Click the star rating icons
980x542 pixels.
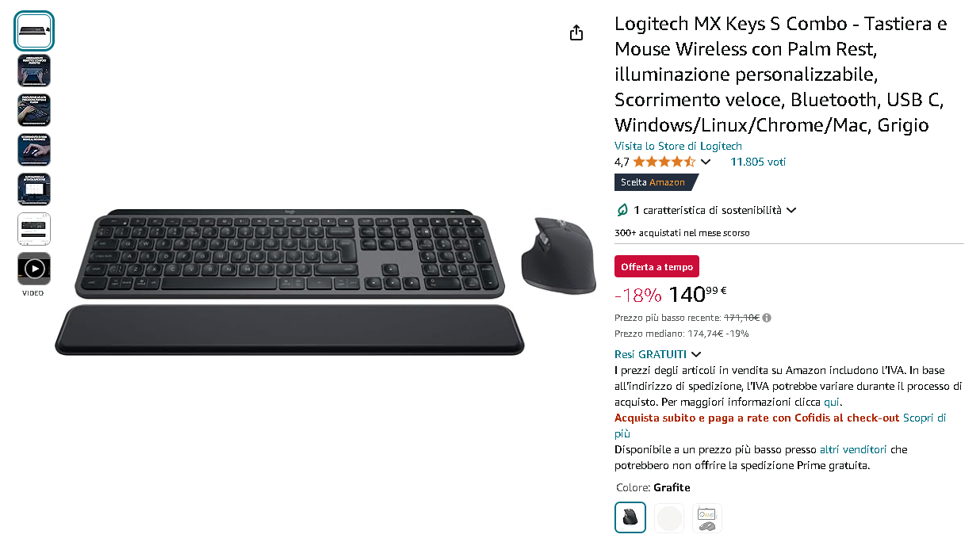coord(664,162)
